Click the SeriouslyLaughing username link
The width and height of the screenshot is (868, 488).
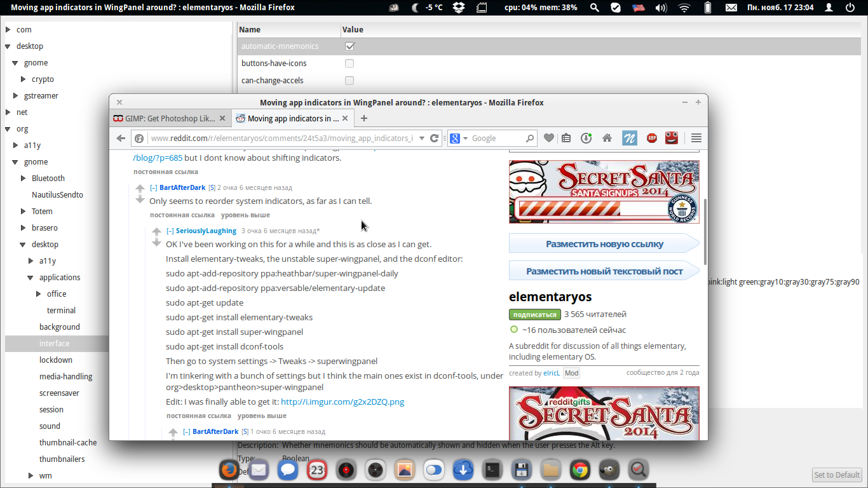pyautogui.click(x=206, y=231)
